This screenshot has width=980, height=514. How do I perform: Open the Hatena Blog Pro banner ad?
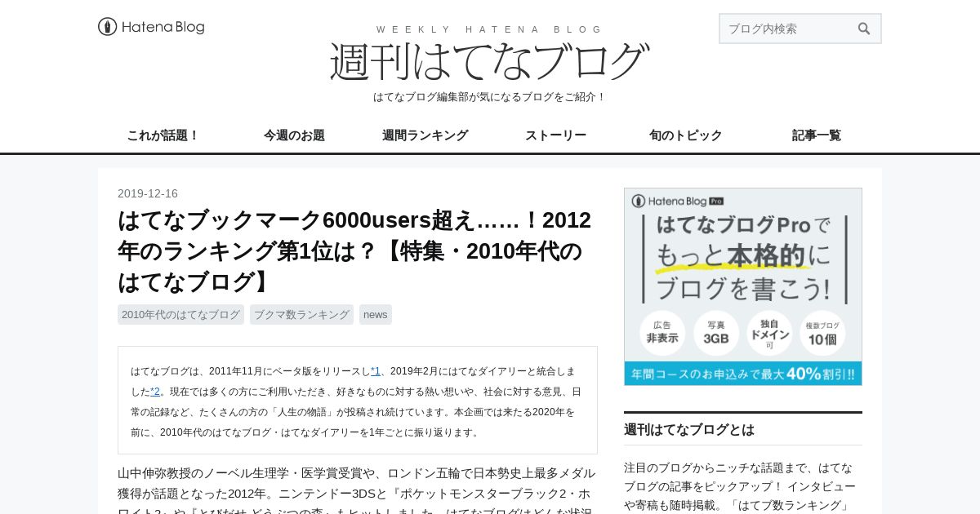click(743, 286)
